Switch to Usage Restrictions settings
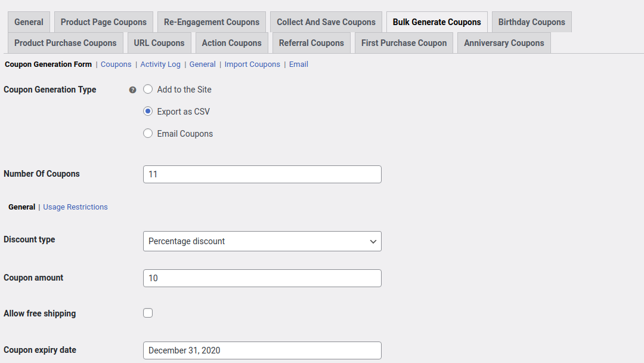The height and width of the screenshot is (363, 644). (x=75, y=207)
